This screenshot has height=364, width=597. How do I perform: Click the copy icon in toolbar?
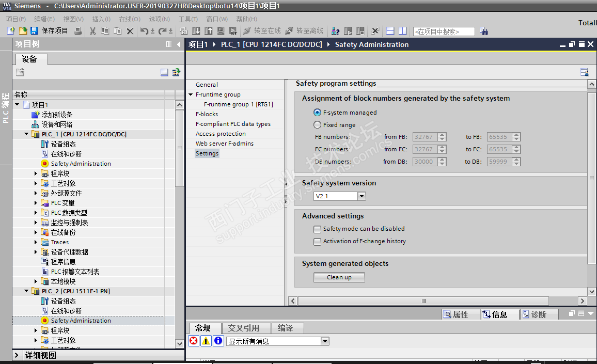(x=105, y=31)
